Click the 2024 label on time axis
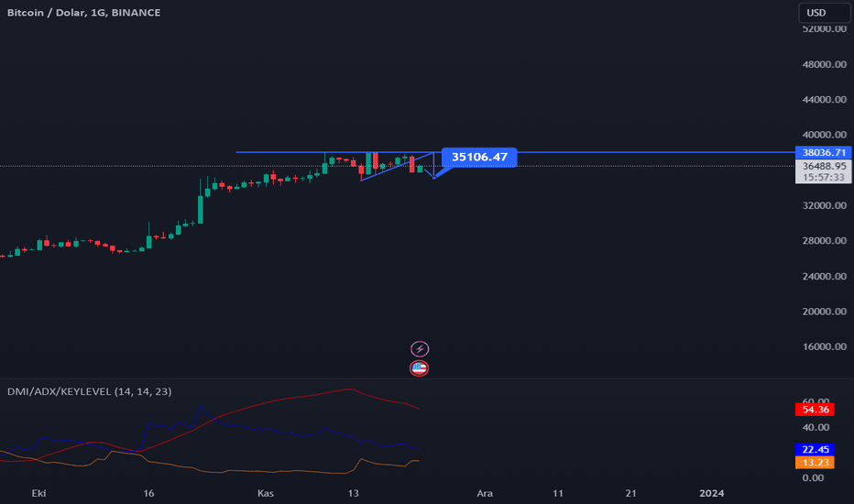 (x=711, y=493)
